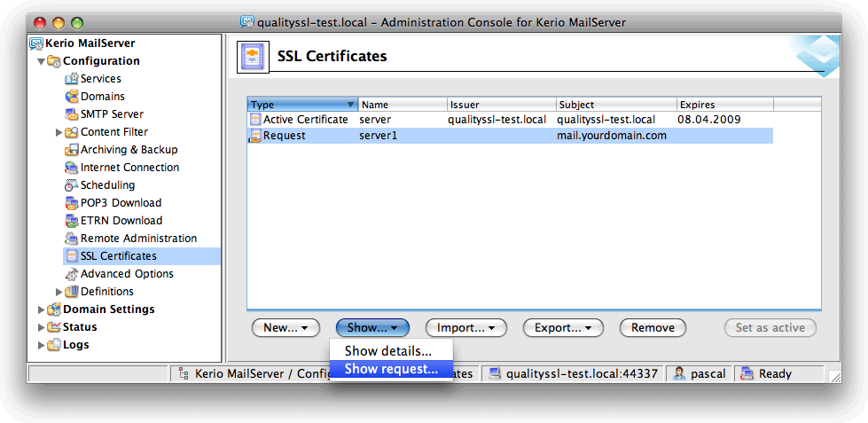The height and width of the screenshot is (423, 868).
Task: Click the Logs folder icon
Action: tap(54, 344)
